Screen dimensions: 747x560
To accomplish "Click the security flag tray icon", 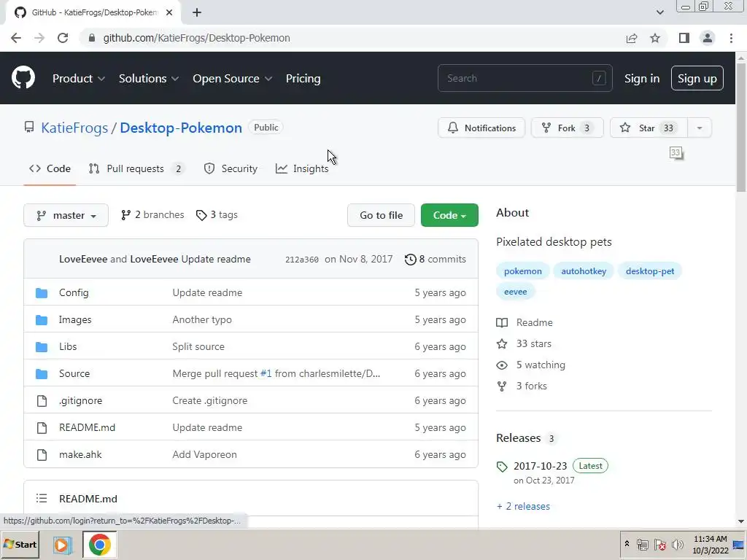I will point(659,544).
